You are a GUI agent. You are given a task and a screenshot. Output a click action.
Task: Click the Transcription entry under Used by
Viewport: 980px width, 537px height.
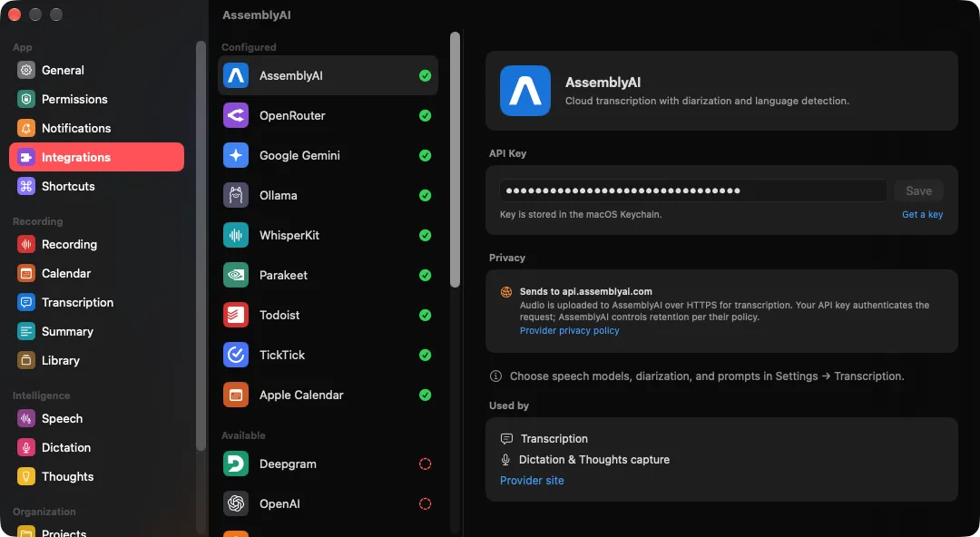[544, 439]
